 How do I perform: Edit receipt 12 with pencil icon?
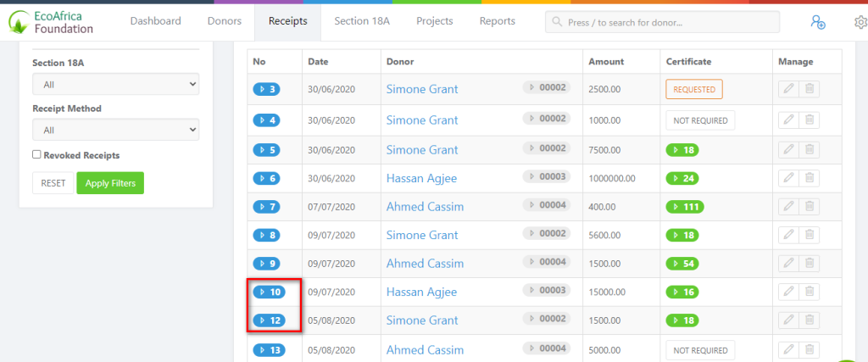point(788,320)
